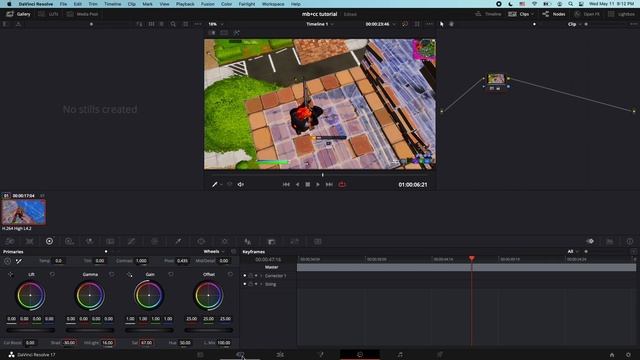Play reverse in viewer
The width and height of the screenshot is (640, 360).
point(297,184)
